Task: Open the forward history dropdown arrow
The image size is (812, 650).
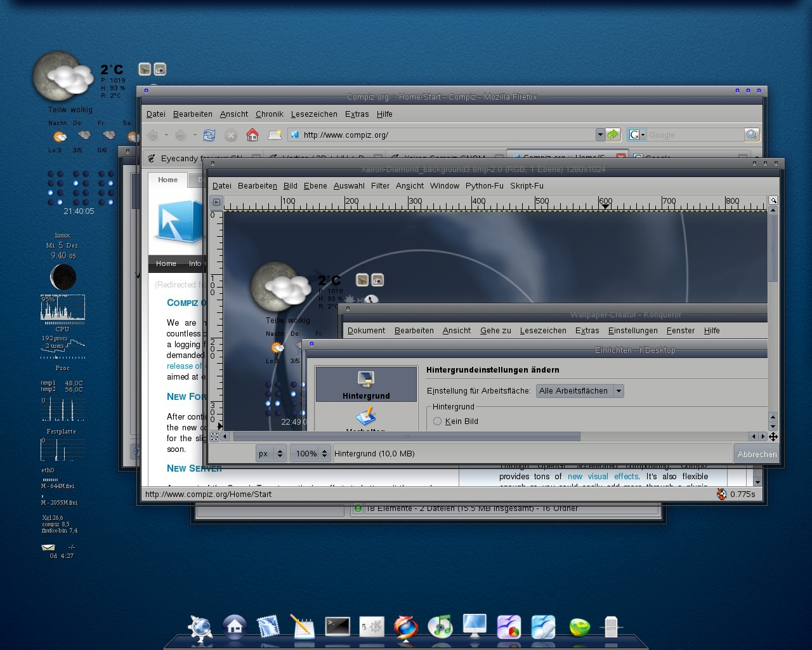Action: pyautogui.click(x=195, y=135)
